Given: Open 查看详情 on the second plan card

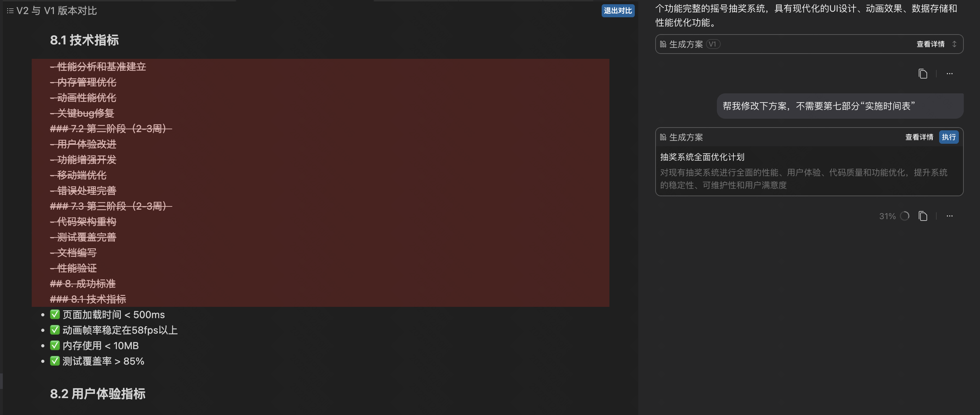Looking at the screenshot, I should pyautogui.click(x=919, y=137).
